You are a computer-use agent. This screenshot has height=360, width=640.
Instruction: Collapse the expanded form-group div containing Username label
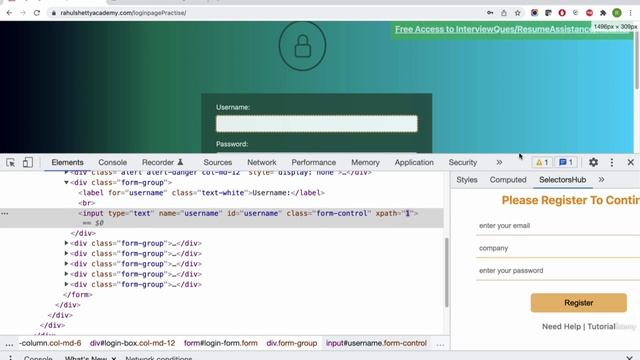(66, 182)
